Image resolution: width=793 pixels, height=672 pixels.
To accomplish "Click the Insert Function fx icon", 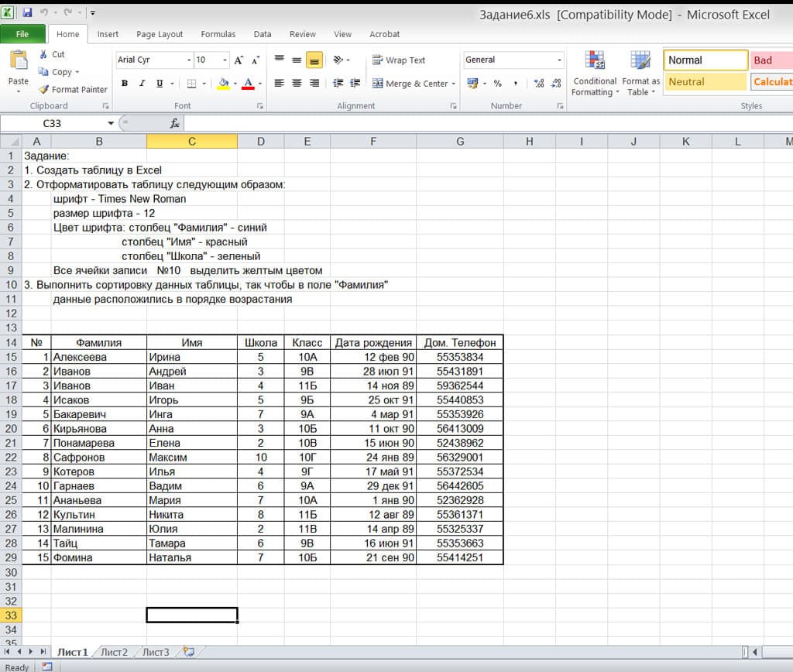I will pos(175,123).
